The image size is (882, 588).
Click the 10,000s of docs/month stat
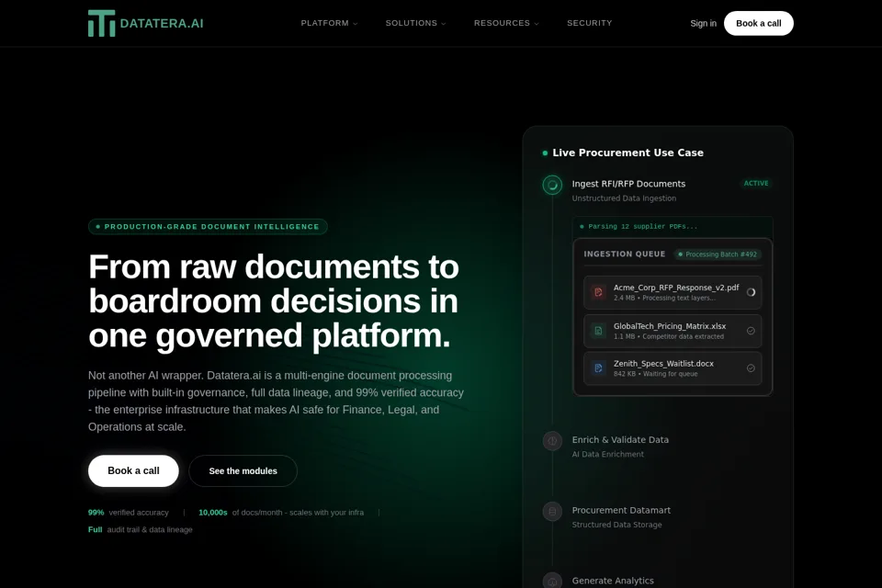pos(281,513)
